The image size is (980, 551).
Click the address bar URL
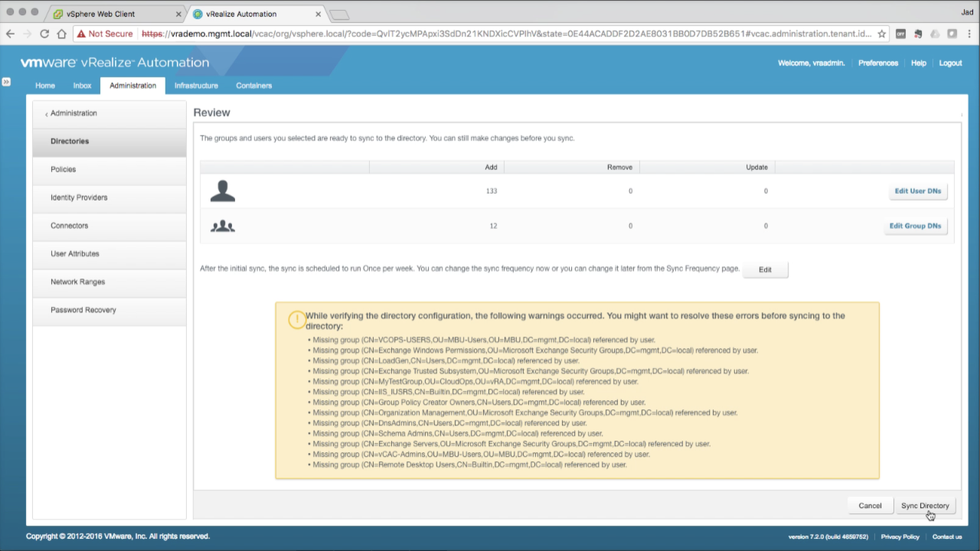[x=505, y=34]
